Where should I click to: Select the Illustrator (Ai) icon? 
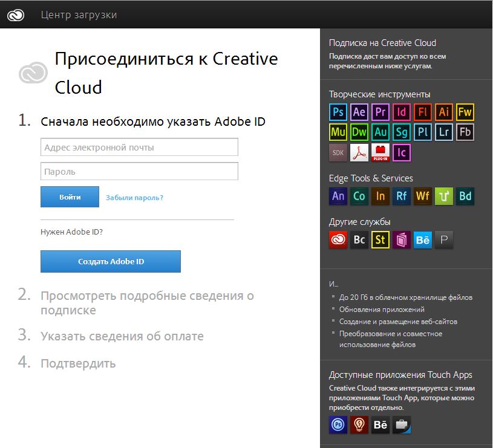tap(443, 112)
